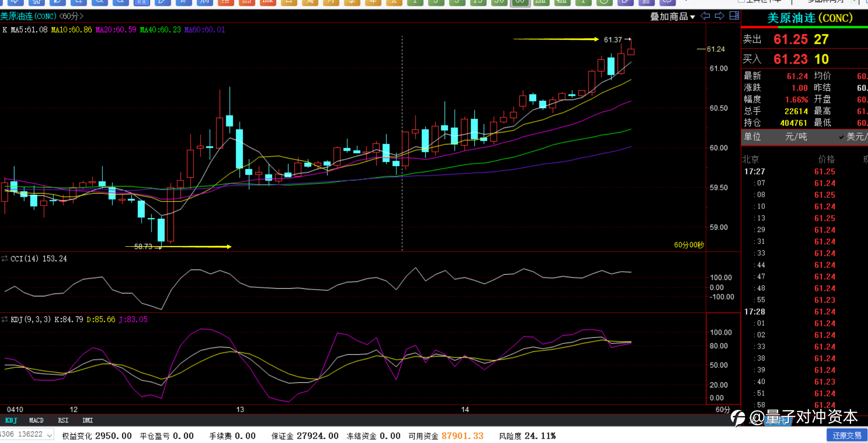Click the MA40:60.23 label
This screenshot has width=868, height=443.
160,30
